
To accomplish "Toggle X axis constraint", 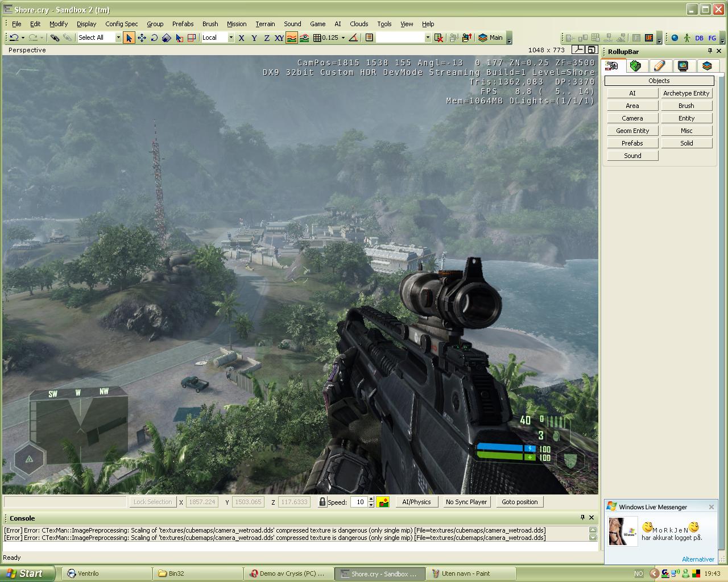I will (242, 38).
